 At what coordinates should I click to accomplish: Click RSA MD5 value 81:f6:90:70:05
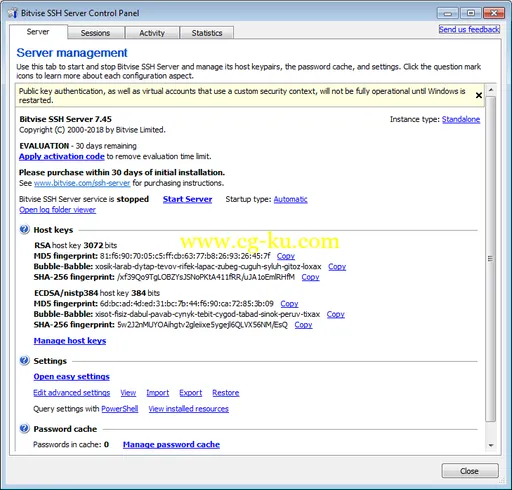[185, 256]
